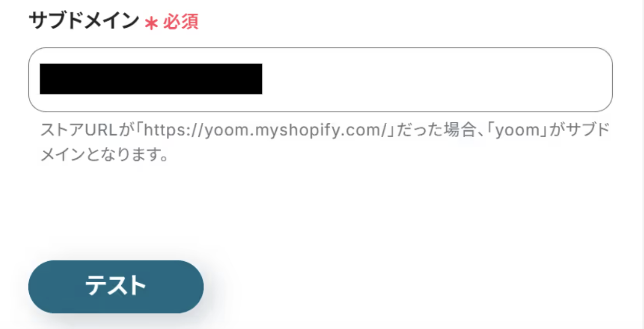Click the hint's second line メインとなります。
The height and width of the screenshot is (329, 644).
click(105, 155)
